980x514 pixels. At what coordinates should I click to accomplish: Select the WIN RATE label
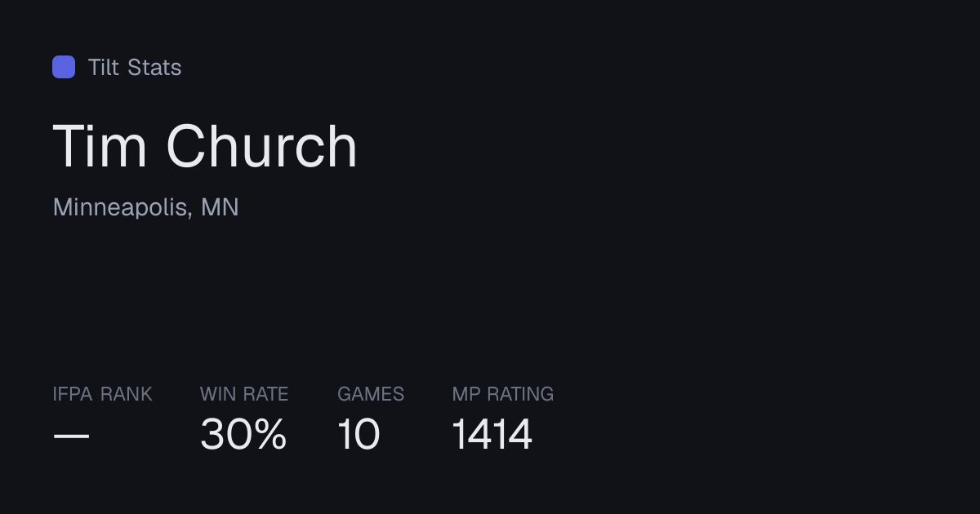[244, 394]
